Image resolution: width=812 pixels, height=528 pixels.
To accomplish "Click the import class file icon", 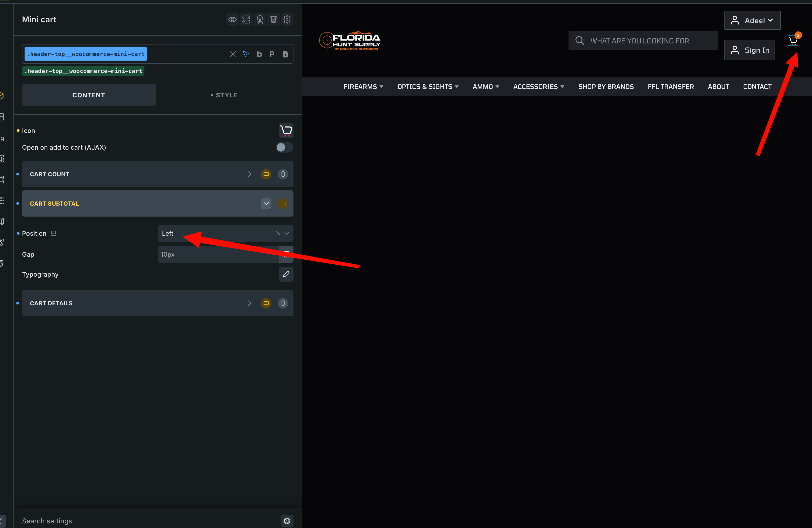I will pyautogui.click(x=285, y=54).
